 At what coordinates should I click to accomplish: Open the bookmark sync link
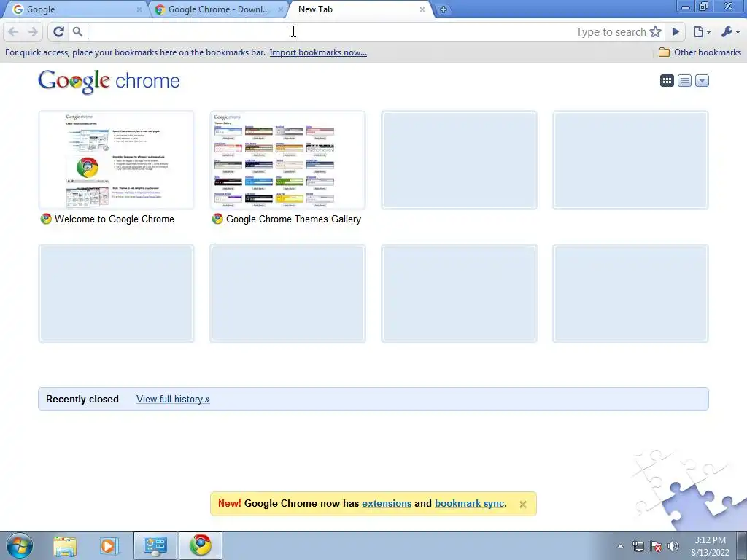click(x=469, y=503)
